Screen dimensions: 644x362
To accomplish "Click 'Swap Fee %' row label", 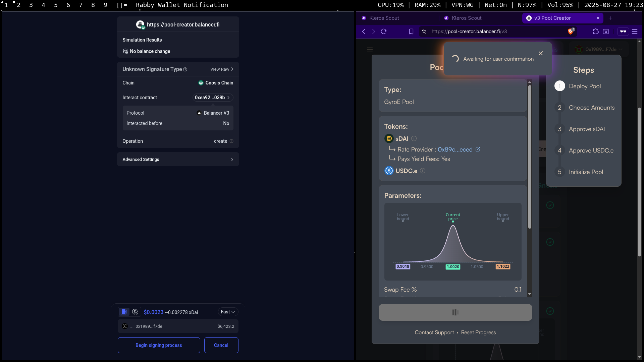I will pyautogui.click(x=400, y=290).
